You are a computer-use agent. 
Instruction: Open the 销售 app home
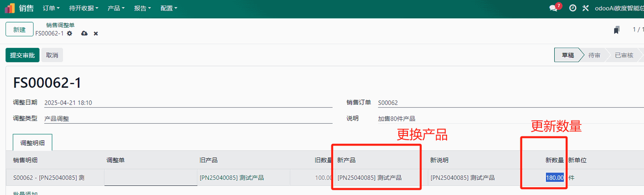(26, 8)
